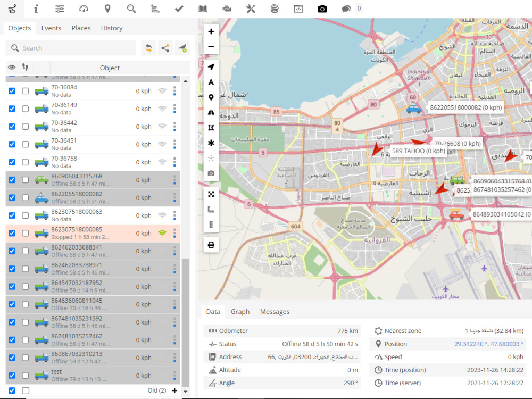Click the reload objects icon
The image size is (532, 399).
point(148,48)
